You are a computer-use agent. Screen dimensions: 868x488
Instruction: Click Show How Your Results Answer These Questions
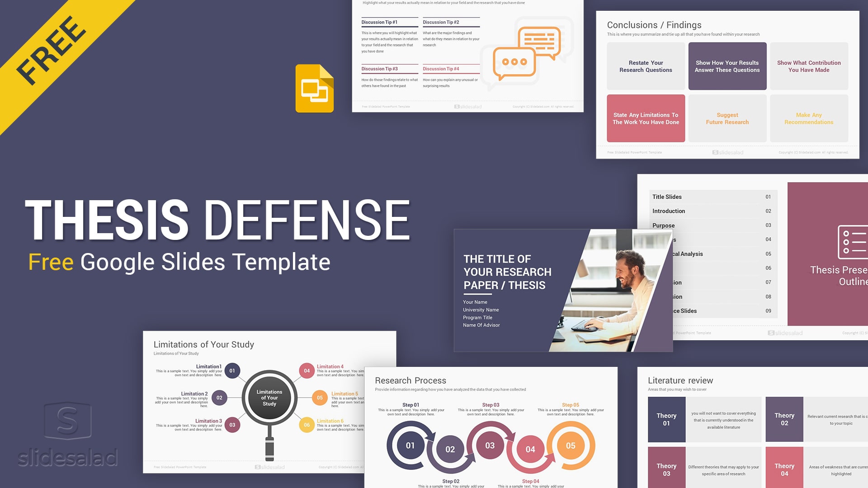(x=726, y=67)
